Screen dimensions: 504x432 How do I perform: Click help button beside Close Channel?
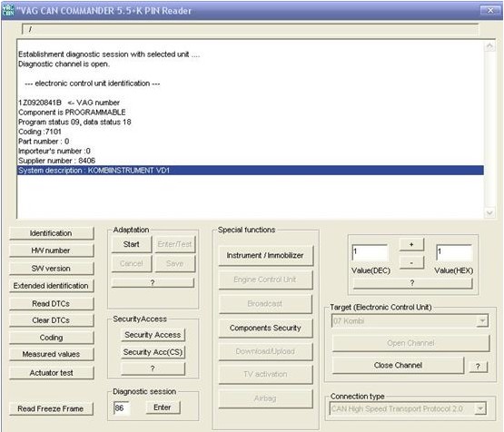pyautogui.click(x=478, y=366)
